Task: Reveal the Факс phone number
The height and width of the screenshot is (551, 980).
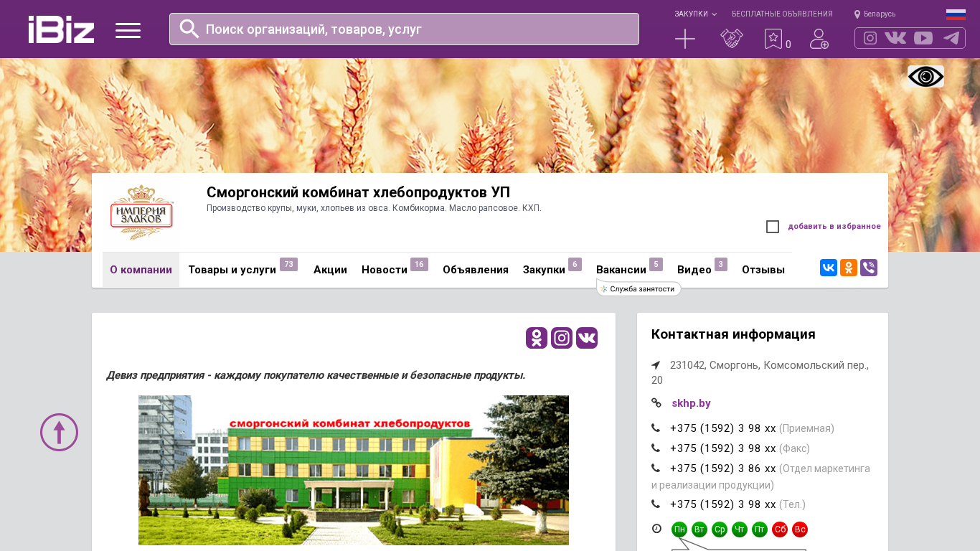Action: tap(723, 448)
